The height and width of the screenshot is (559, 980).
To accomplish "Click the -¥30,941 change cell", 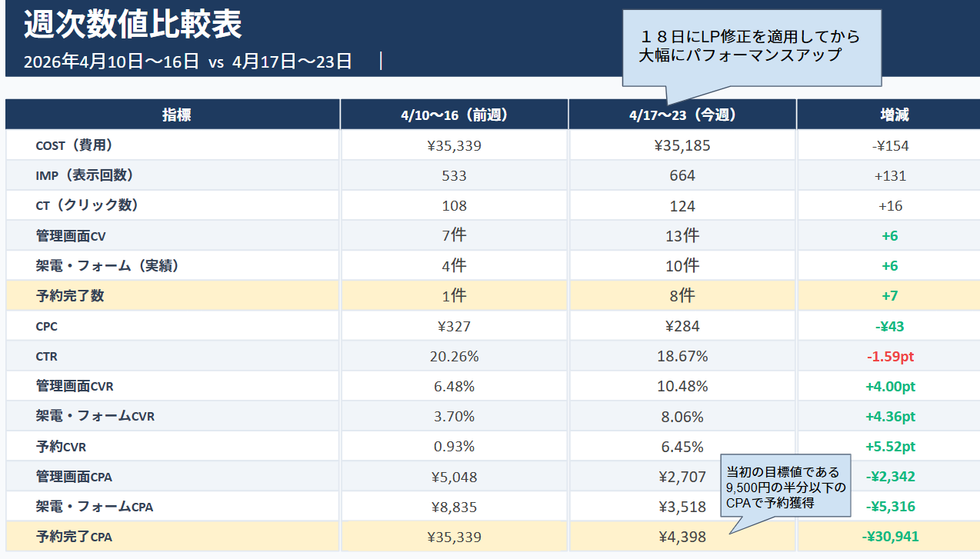I will [x=890, y=537].
